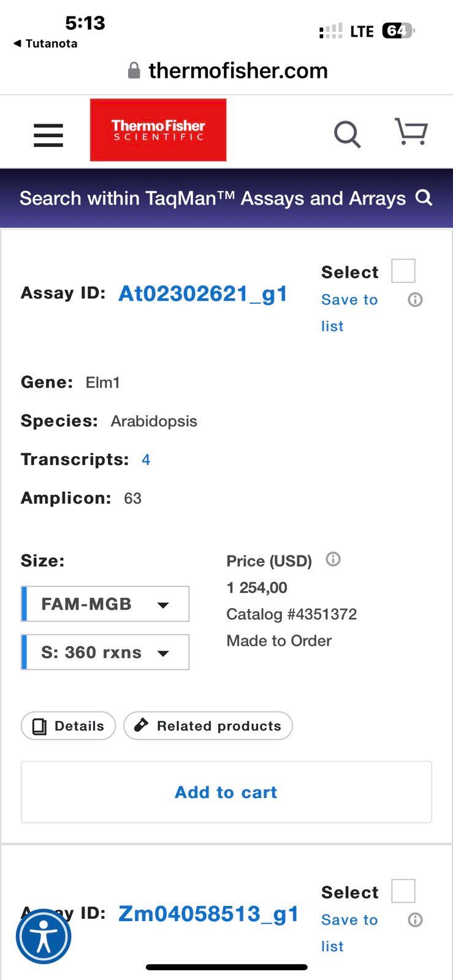The width and height of the screenshot is (453, 980).
Task: Tap the info icon beside Price (USD)
Action: (x=333, y=559)
